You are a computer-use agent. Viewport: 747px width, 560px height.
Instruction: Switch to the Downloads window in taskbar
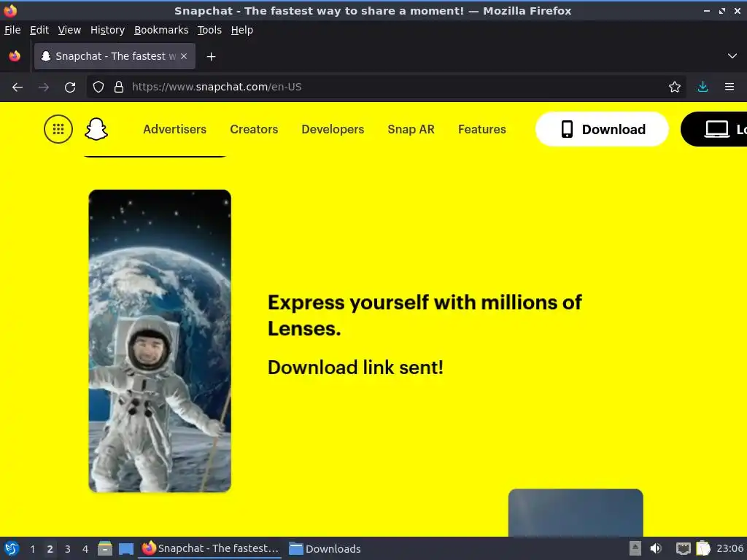[325, 548]
